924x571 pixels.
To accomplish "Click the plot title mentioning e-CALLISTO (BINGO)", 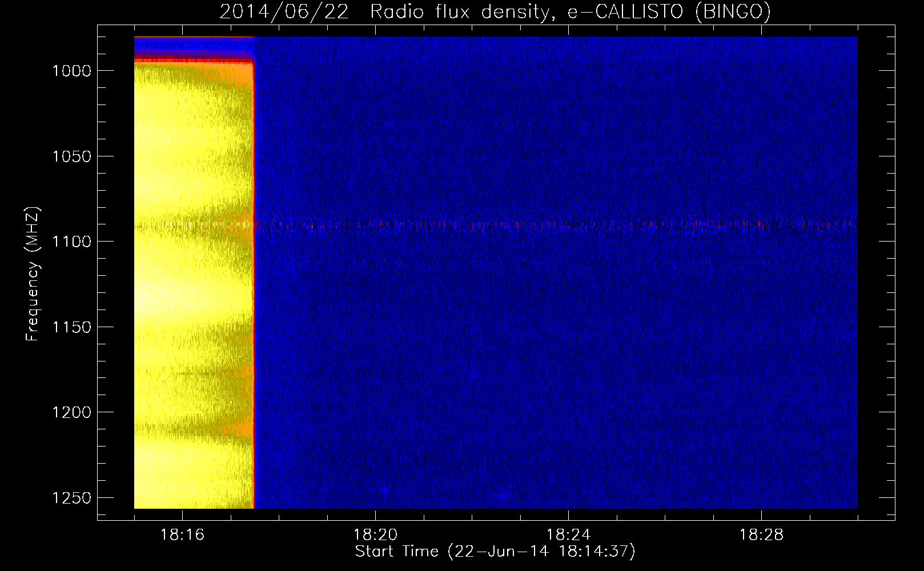I will click(x=495, y=11).
